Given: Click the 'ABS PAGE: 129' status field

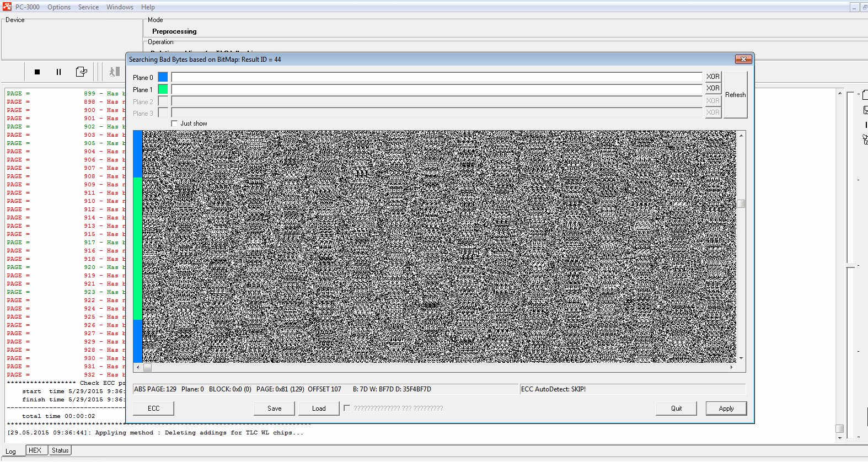Looking at the screenshot, I should click(x=156, y=389).
